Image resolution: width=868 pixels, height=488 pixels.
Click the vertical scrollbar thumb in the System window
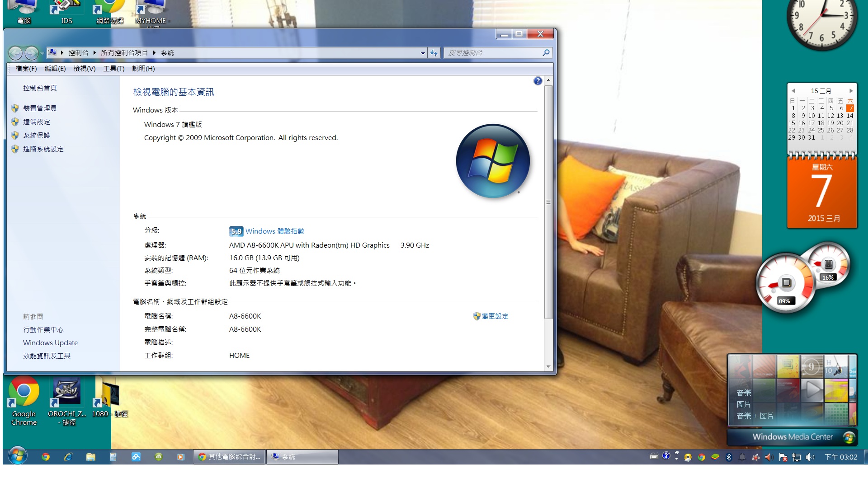548,202
